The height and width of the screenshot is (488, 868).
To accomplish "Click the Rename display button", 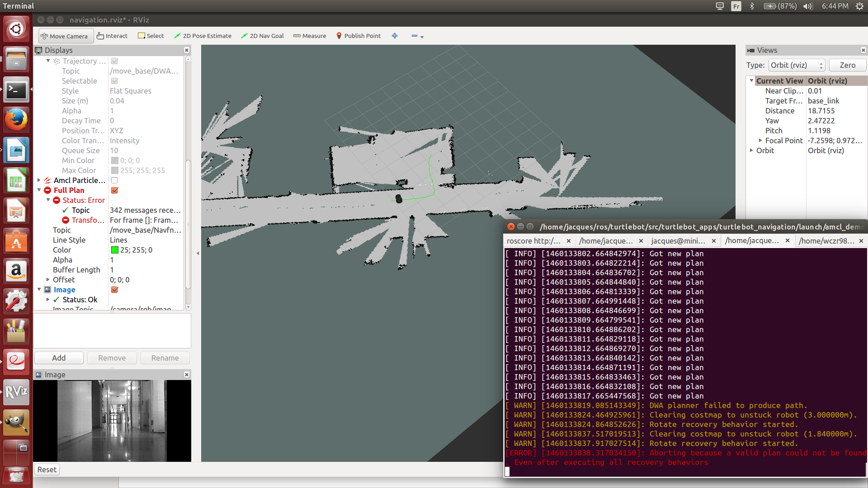I will click(x=165, y=358).
